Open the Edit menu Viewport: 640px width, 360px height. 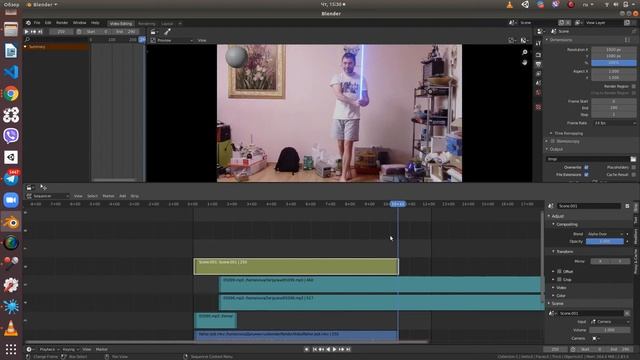(48, 23)
